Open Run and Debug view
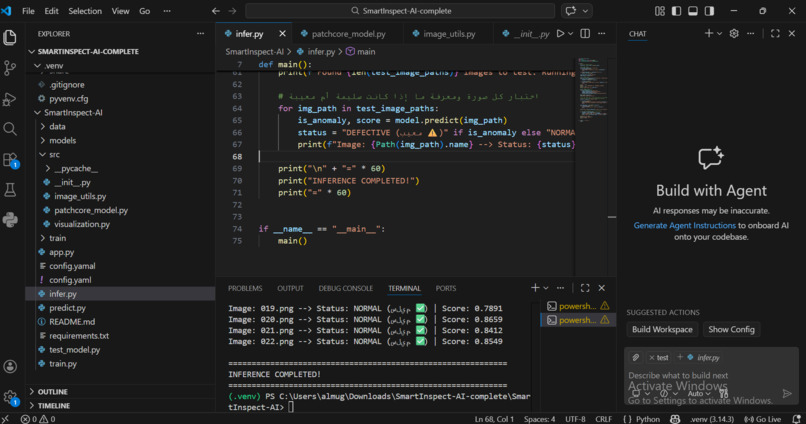The image size is (806, 424). point(10,99)
